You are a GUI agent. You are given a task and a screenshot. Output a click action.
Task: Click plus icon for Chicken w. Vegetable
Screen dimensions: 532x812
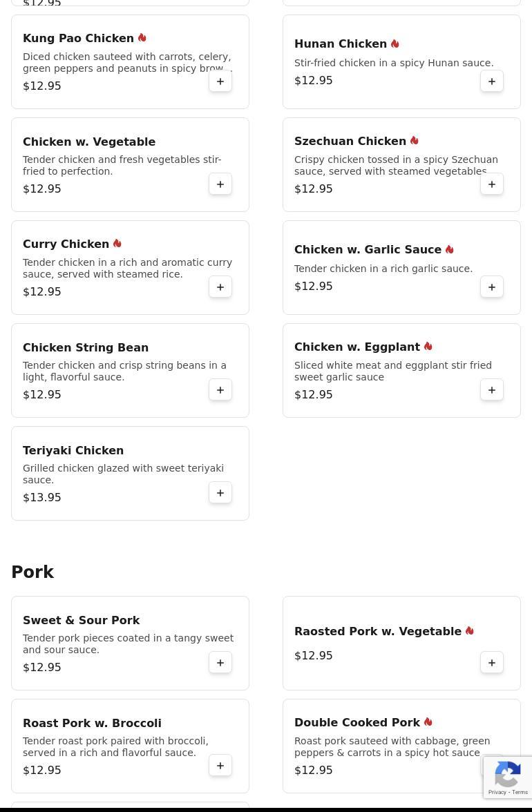coord(220,184)
